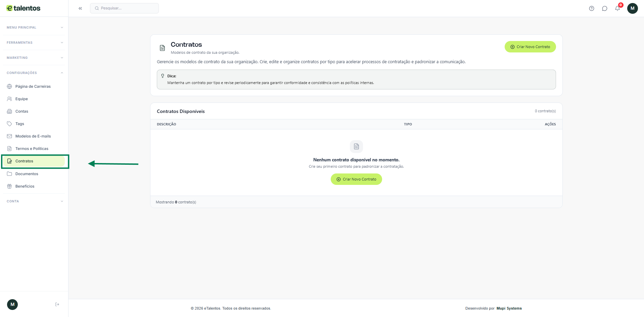The height and width of the screenshot is (317, 644).
Task: Click the Mupi Systems footer link
Action: coord(509,308)
